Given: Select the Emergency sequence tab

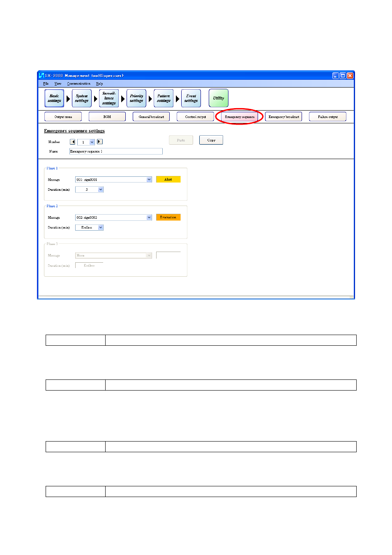Looking at the screenshot, I should point(240,117).
